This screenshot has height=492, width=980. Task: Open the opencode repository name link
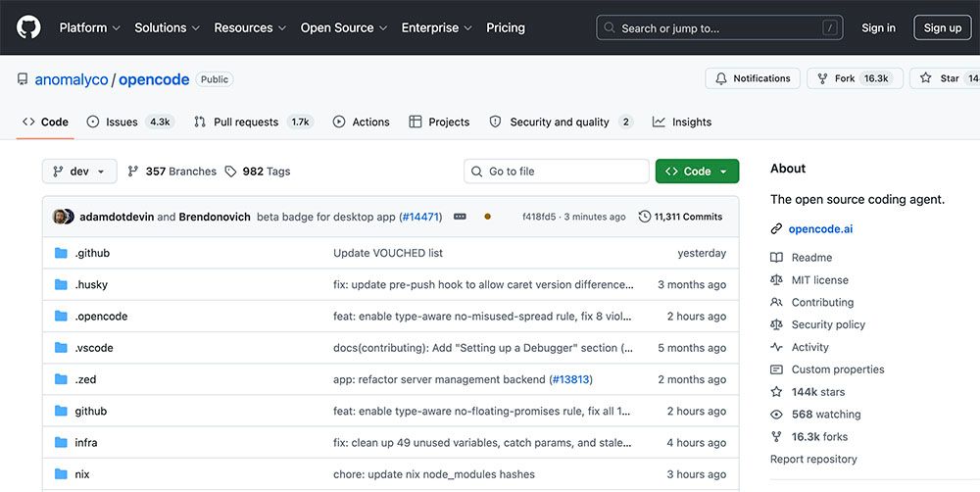tap(154, 79)
